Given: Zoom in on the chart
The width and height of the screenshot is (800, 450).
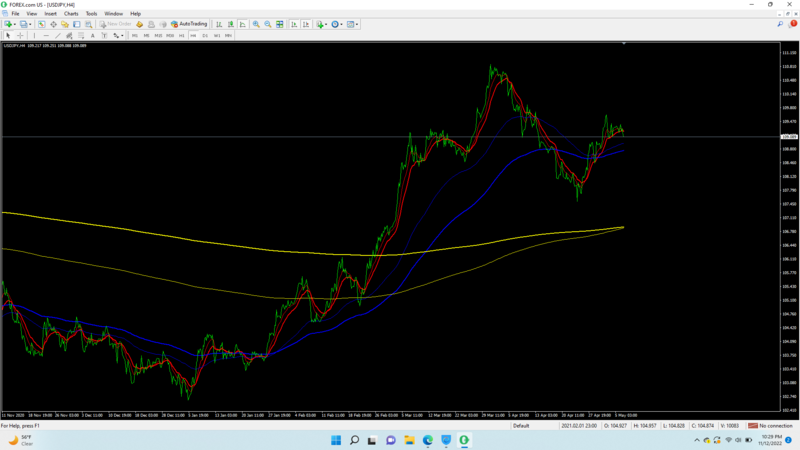Looking at the screenshot, I should click(x=256, y=24).
